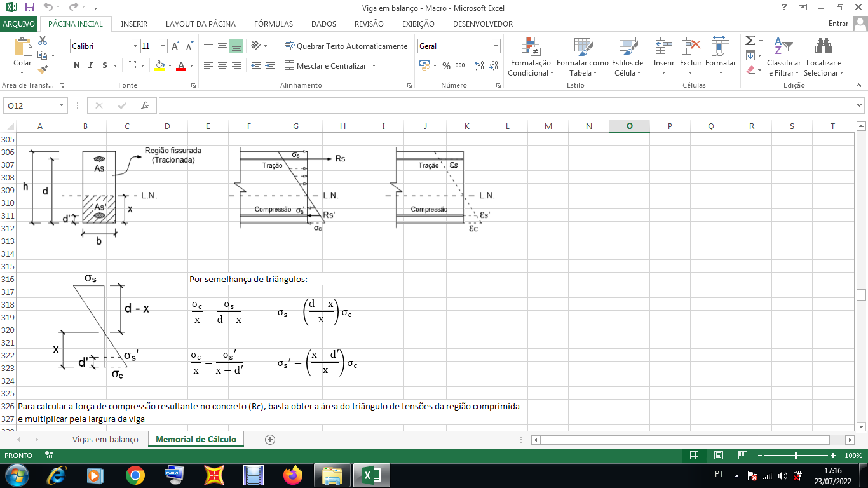
Task: Decrease decimal places icon
Action: click(x=493, y=65)
